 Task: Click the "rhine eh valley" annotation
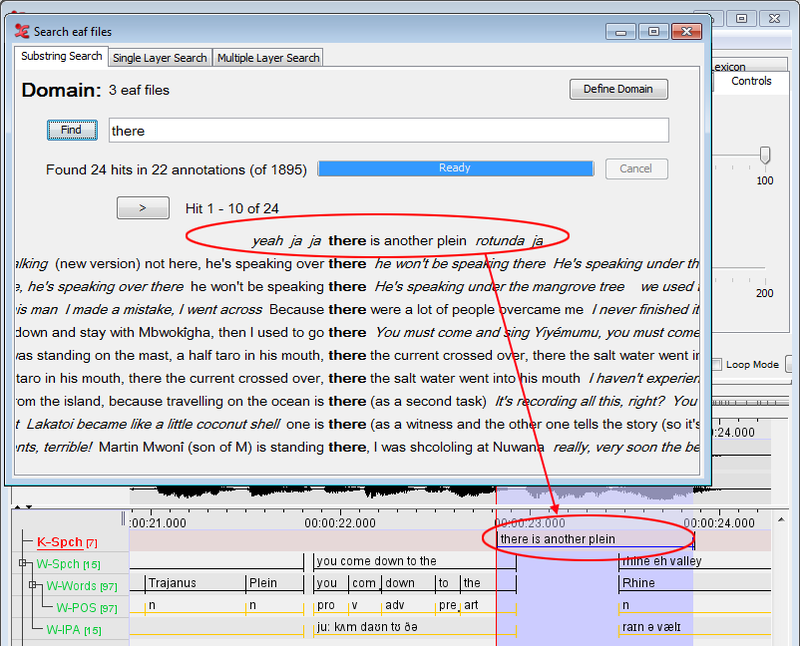coord(662,562)
